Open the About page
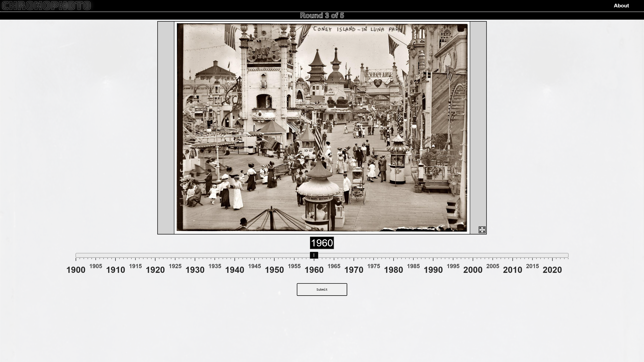 [x=621, y=6]
